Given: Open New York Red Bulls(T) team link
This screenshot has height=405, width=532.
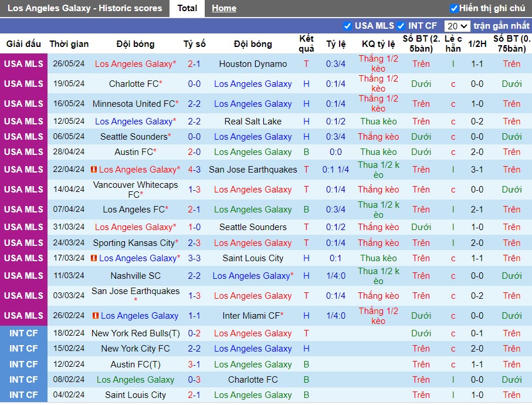Looking at the screenshot, I should tap(135, 333).
